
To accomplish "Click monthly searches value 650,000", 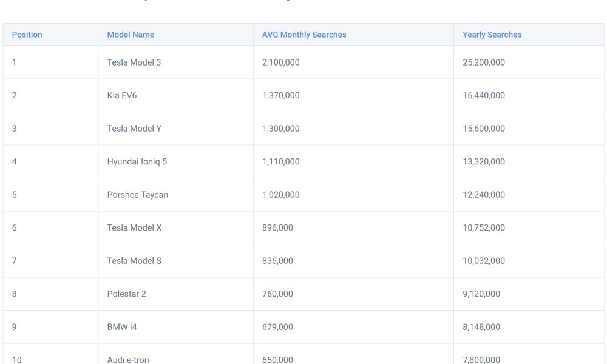I will pyautogui.click(x=277, y=360).
